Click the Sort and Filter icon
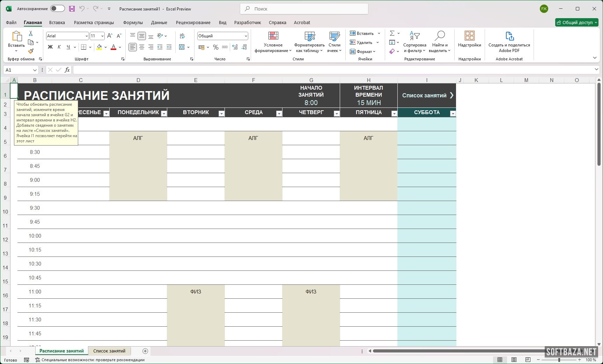This screenshot has width=603, height=364. coord(414,36)
